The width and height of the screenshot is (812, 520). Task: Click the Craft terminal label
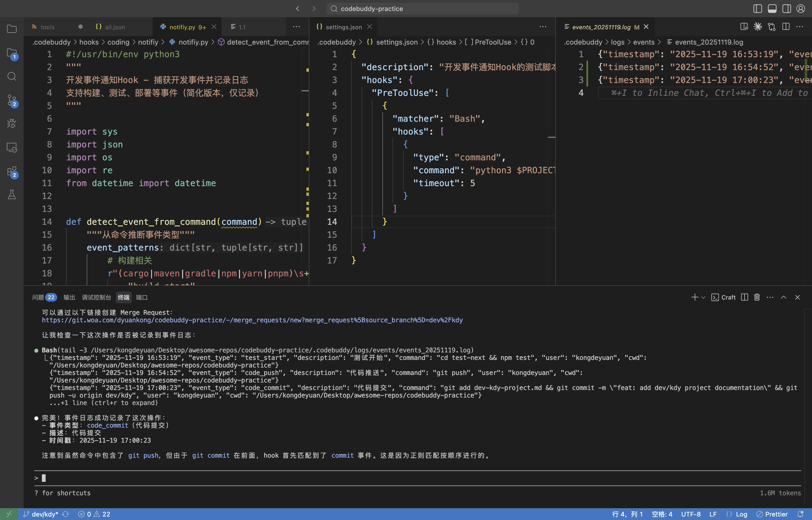723,297
